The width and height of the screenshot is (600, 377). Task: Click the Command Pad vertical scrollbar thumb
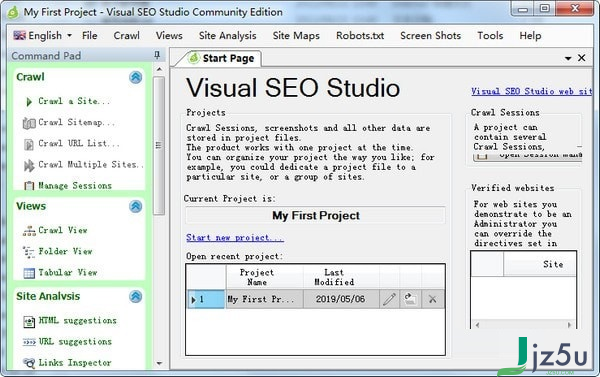point(159,145)
